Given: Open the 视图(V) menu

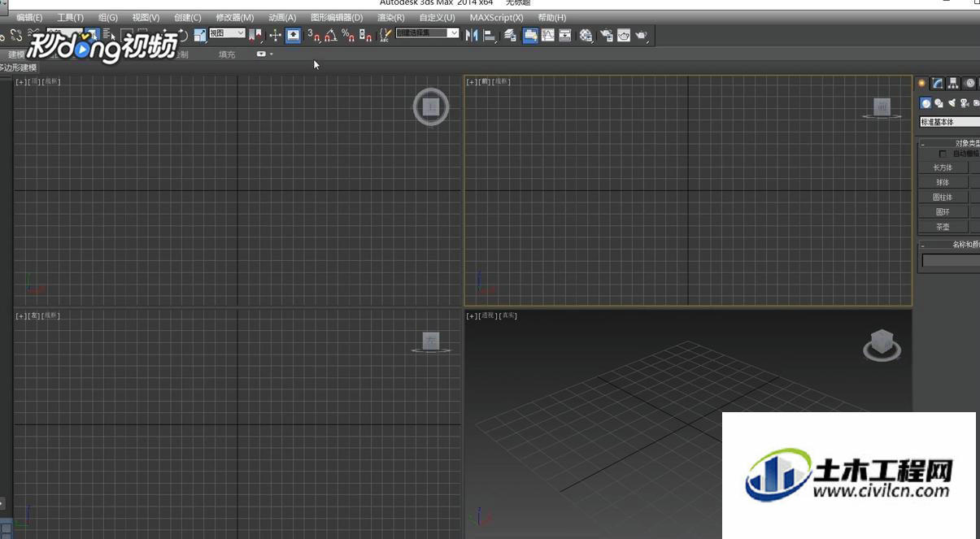Looking at the screenshot, I should 146,17.
